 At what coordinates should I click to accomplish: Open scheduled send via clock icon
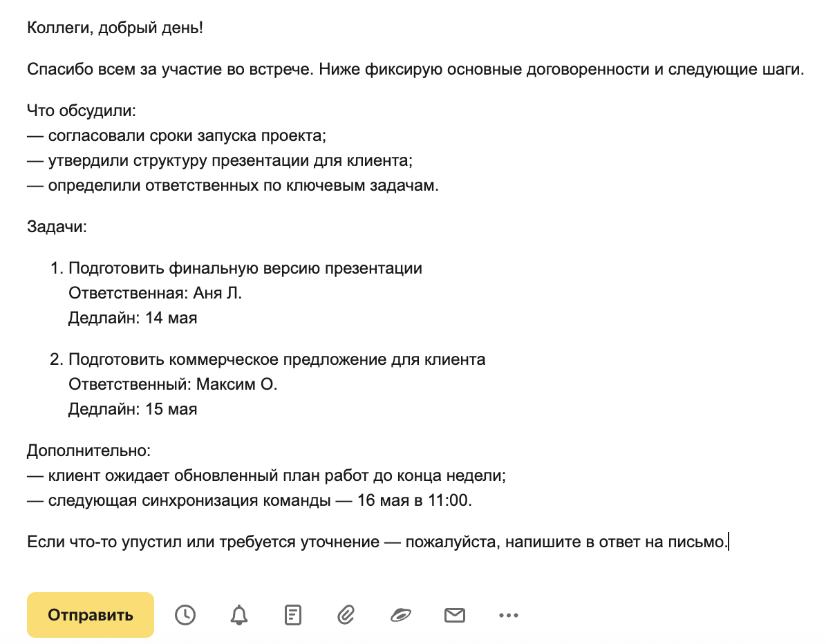[185, 614]
